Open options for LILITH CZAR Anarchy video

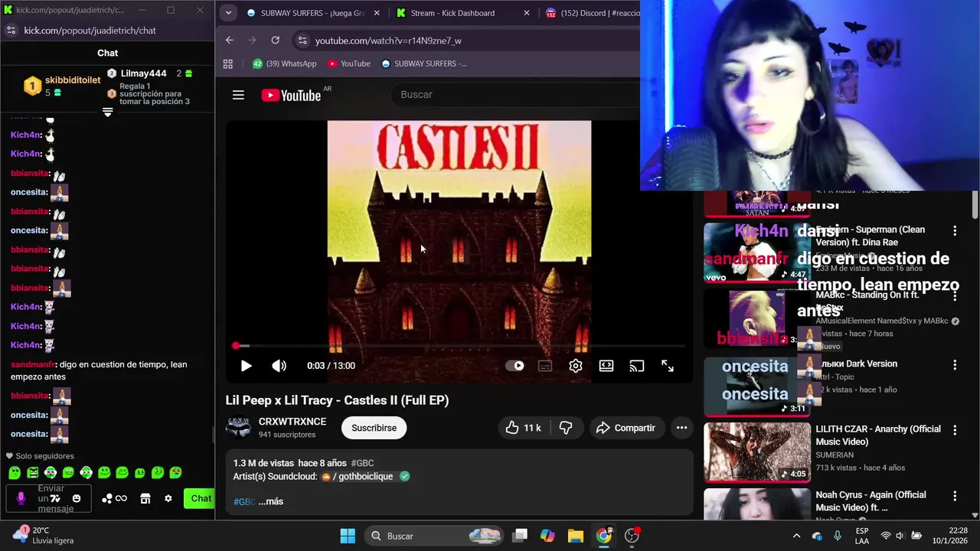(x=955, y=431)
